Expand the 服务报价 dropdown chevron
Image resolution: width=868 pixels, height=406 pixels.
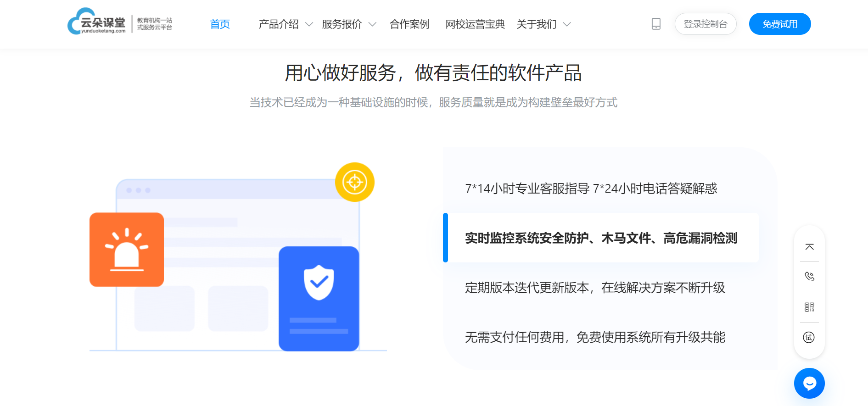coord(372,24)
